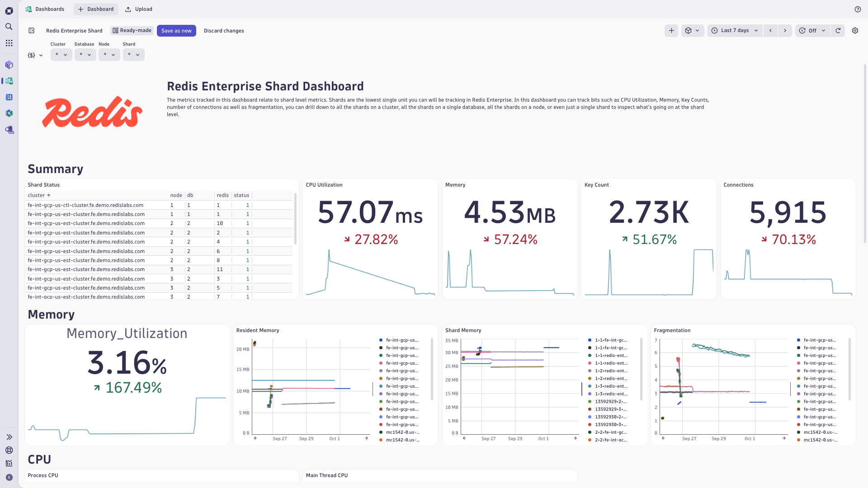
Task: Open the dashboard settings gear icon
Action: (x=855, y=31)
